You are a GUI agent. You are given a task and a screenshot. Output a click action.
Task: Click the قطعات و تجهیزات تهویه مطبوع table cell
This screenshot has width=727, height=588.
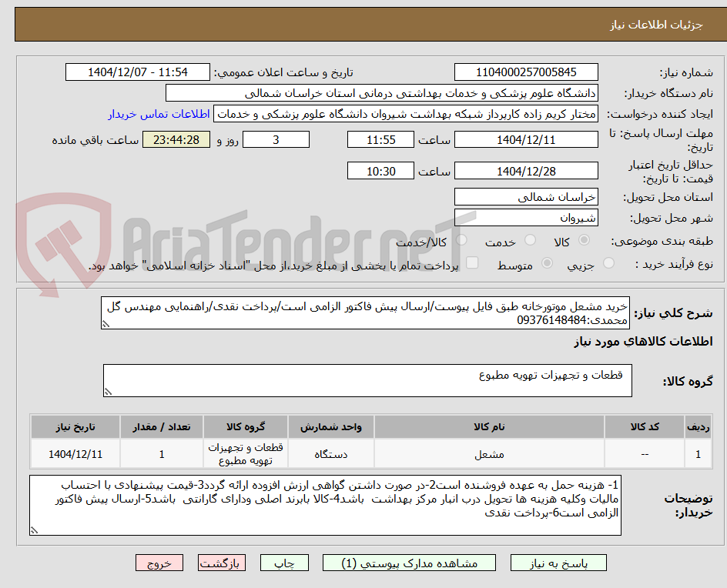[x=246, y=454]
